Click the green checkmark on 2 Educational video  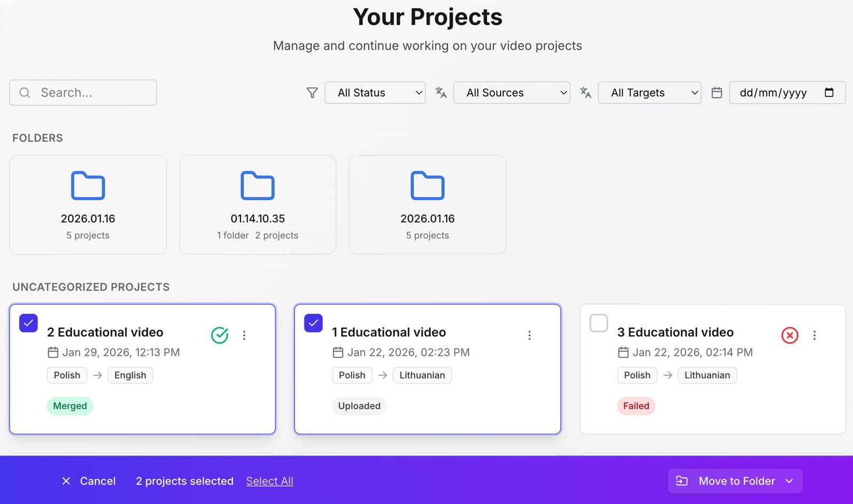[220, 335]
